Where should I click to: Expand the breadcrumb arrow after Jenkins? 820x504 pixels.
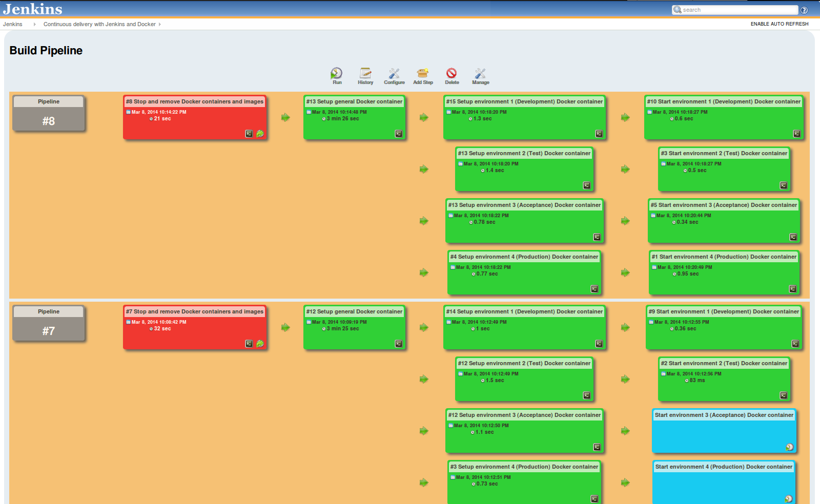[x=34, y=24]
